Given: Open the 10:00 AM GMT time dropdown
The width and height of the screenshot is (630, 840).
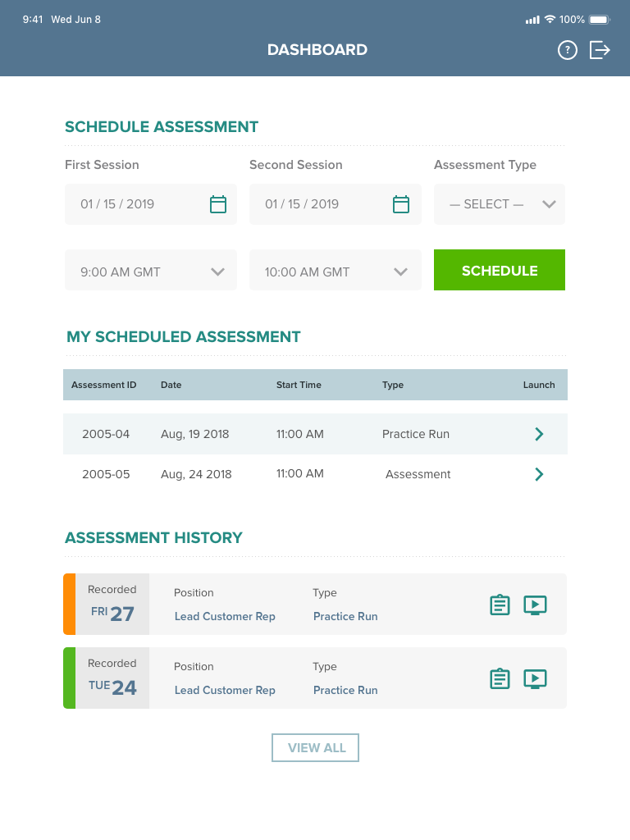Looking at the screenshot, I should pyautogui.click(x=335, y=272).
